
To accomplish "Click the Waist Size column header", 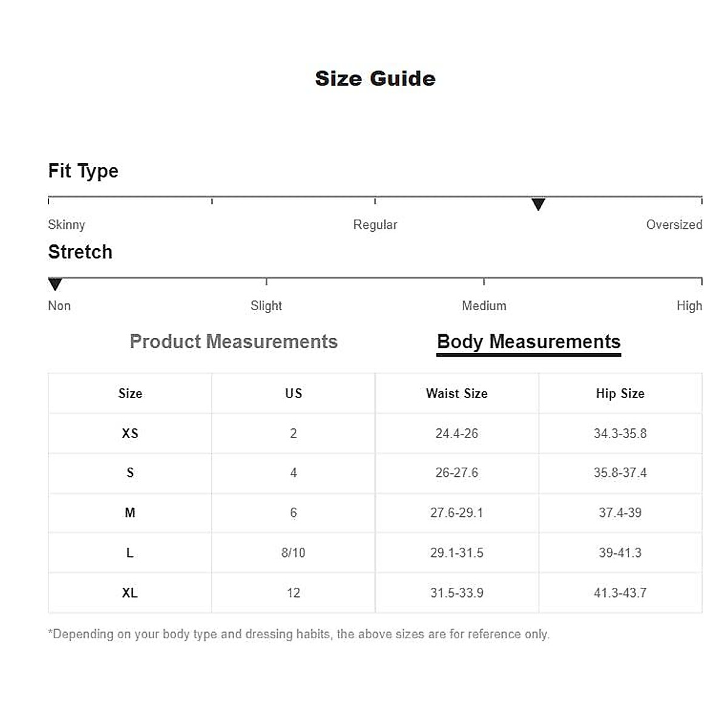I will 457,394.
